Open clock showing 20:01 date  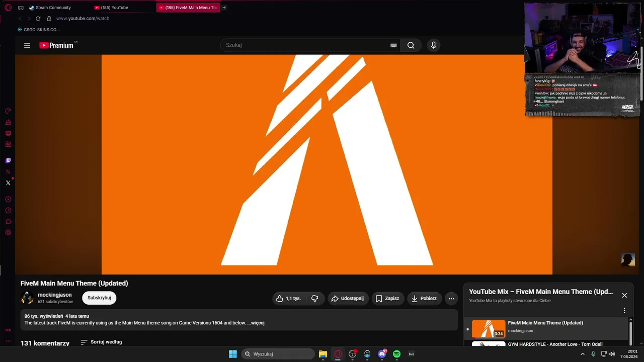pos(630,354)
